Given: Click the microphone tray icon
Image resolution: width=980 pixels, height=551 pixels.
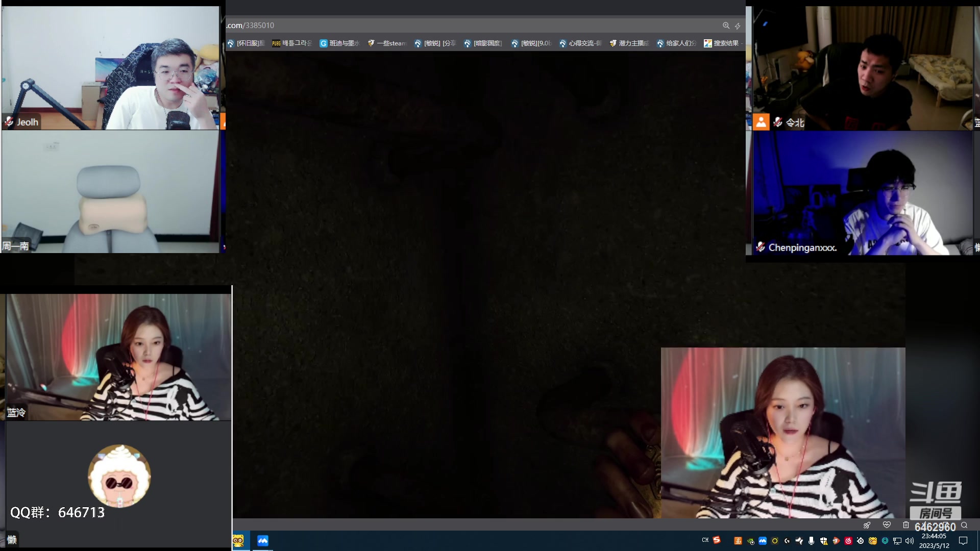Looking at the screenshot, I should [811, 541].
